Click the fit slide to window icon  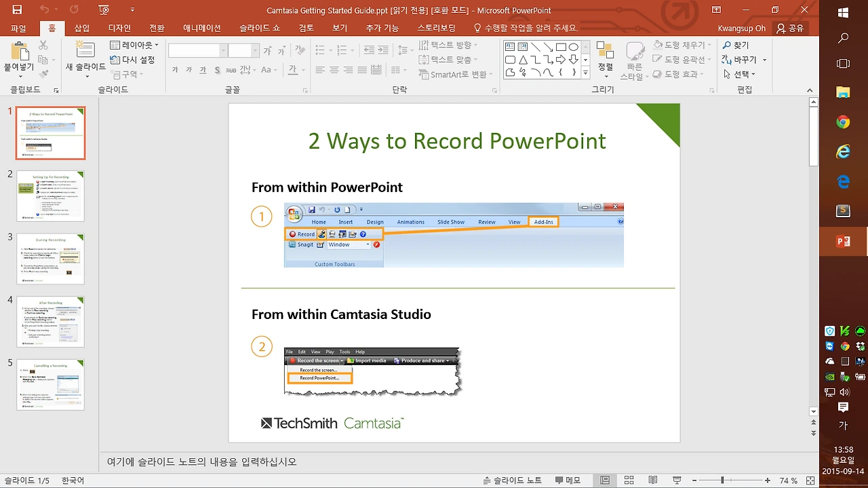[810, 481]
